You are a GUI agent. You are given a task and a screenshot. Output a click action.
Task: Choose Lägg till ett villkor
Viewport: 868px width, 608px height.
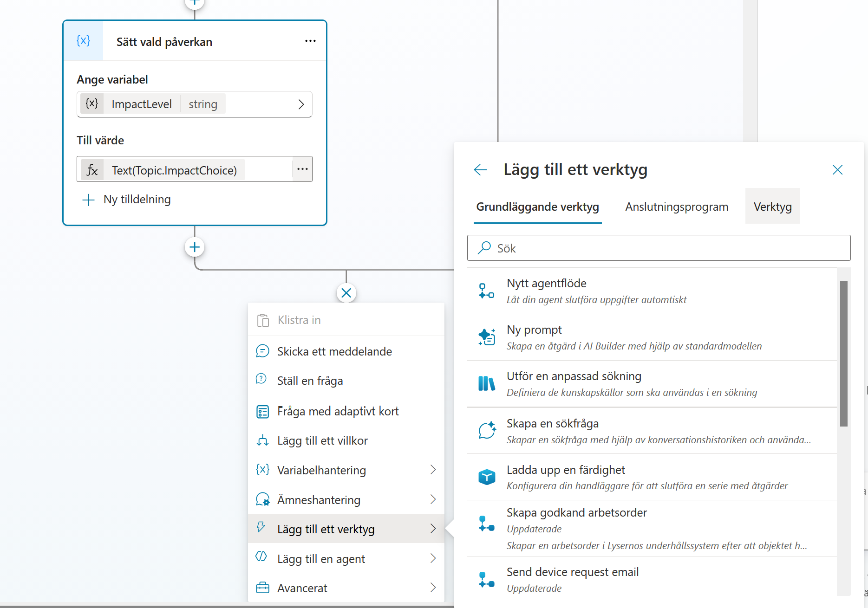346,440
